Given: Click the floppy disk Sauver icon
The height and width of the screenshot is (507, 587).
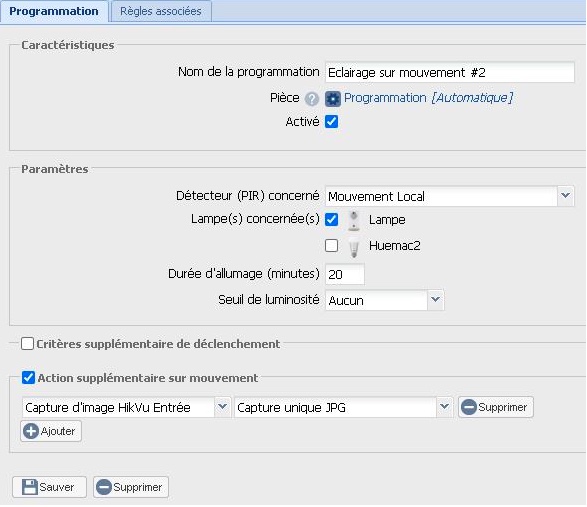Looking at the screenshot, I should [x=30, y=487].
